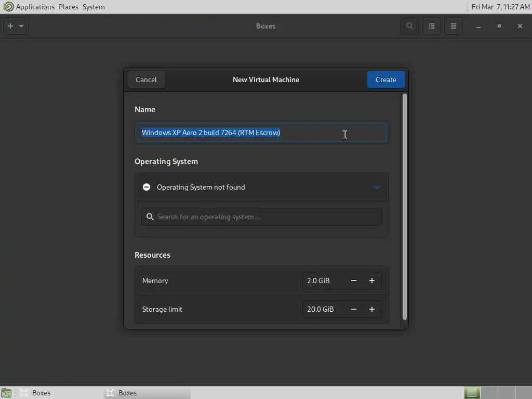Click the dialog's vertical scrollbar
Viewport: 532px width, 399px height.
point(404,207)
